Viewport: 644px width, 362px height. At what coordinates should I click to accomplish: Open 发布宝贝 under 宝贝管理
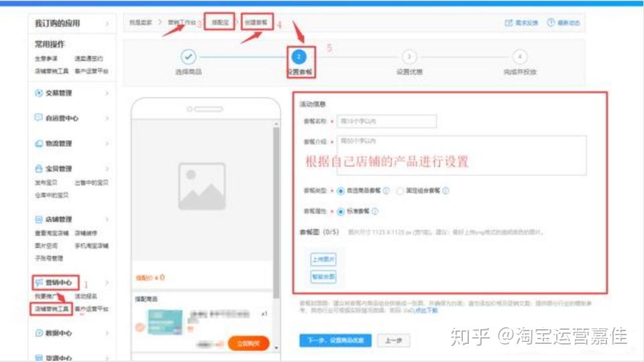coord(46,182)
